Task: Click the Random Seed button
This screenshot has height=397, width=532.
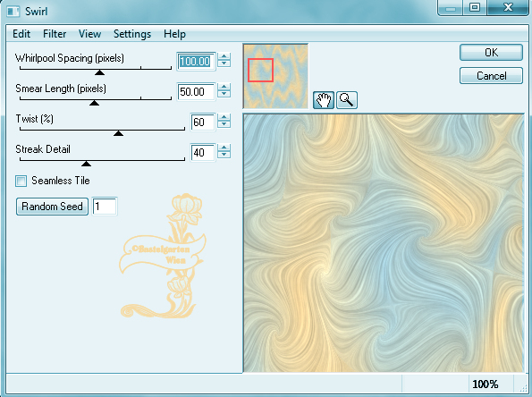Action: click(52, 207)
